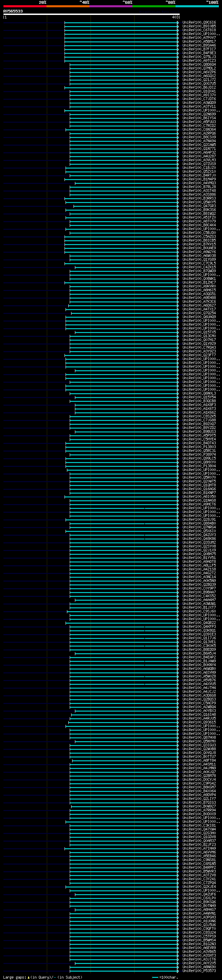Image resolution: width=222 pixels, height=980 pixels.
Task: Select hit label UniRef100_Q4ZUF6
Action: 199,894
